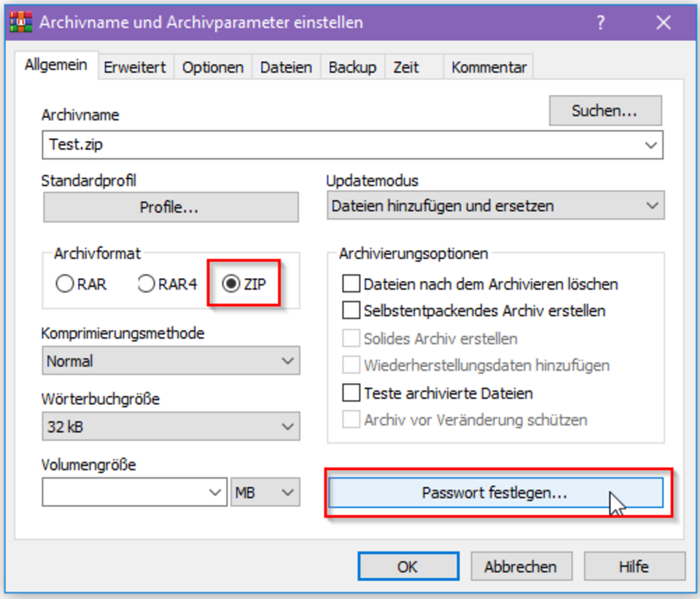700x599 pixels.
Task: Confirm with the OK button
Action: pyautogui.click(x=408, y=566)
